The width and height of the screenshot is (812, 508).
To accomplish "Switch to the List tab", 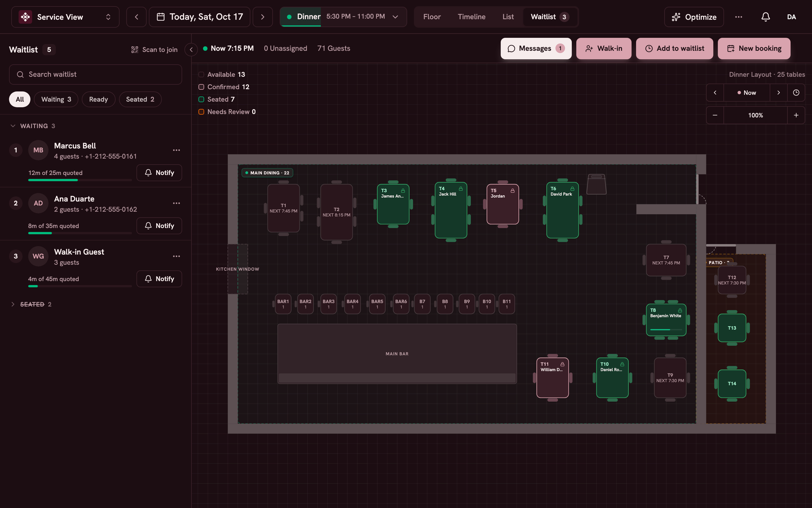I will (x=508, y=17).
